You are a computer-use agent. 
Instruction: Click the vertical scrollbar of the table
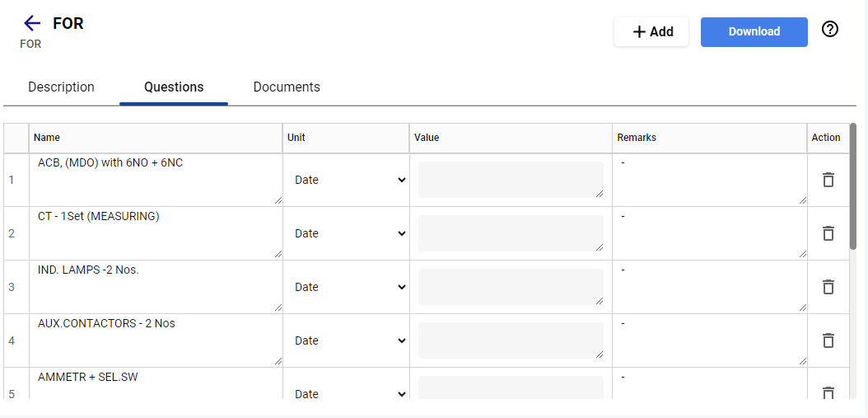[853, 186]
